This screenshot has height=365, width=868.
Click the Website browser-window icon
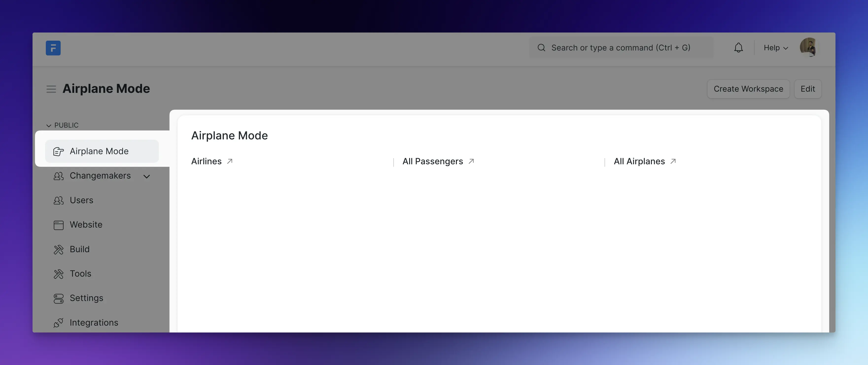(58, 225)
